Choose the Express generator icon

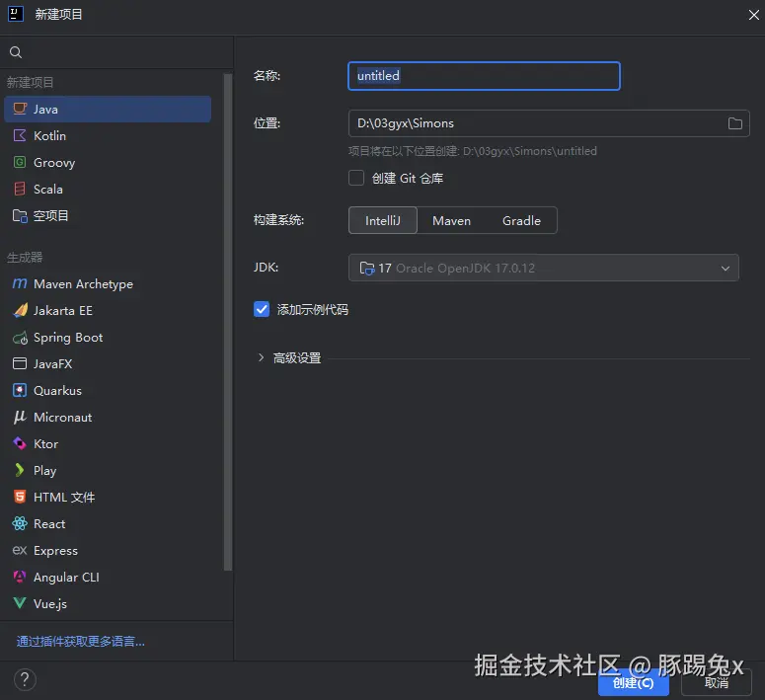coord(20,550)
